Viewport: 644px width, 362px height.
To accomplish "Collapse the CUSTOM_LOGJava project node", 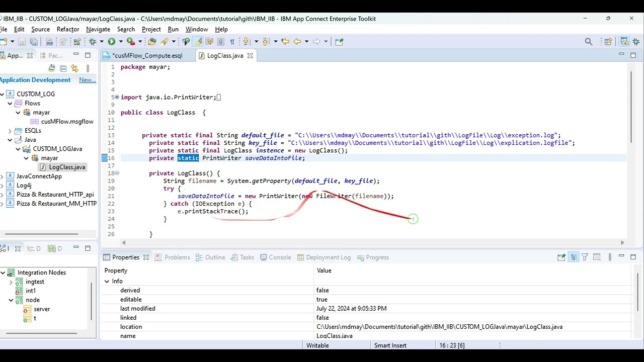I will tap(18, 149).
